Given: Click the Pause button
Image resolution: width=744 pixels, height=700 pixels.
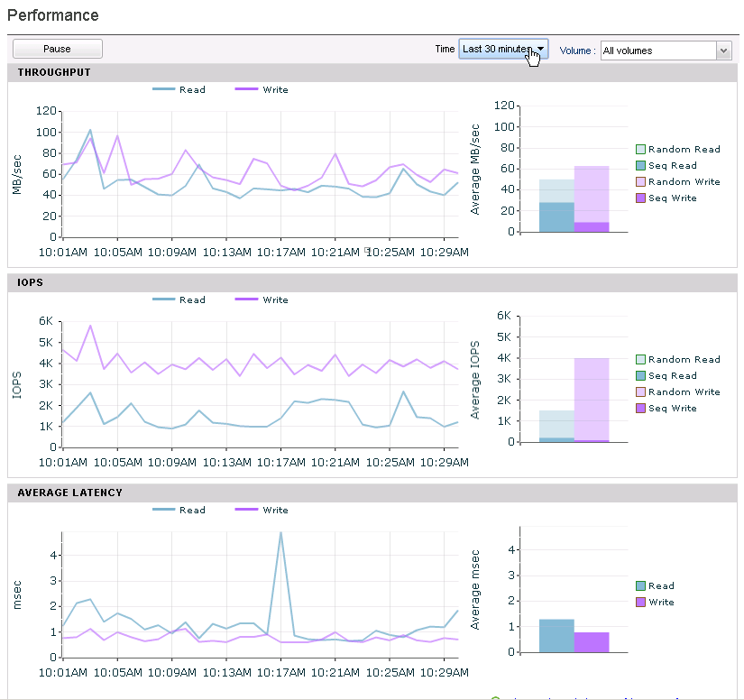Looking at the screenshot, I should (58, 49).
